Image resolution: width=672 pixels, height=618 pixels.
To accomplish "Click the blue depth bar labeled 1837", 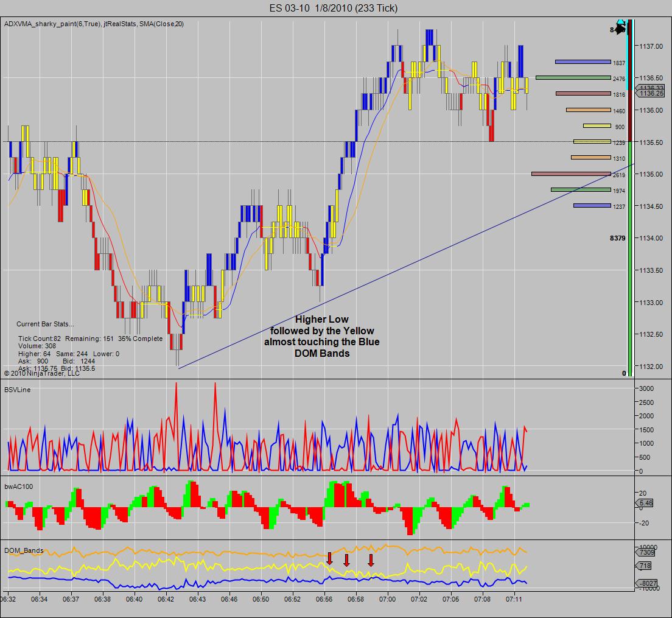I will [x=583, y=62].
